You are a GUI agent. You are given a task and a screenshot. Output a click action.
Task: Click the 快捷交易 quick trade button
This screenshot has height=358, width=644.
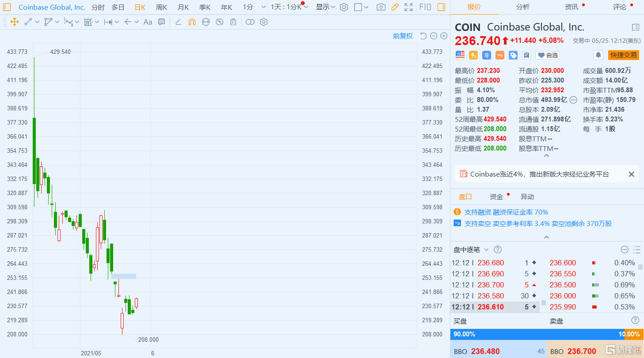click(624, 55)
